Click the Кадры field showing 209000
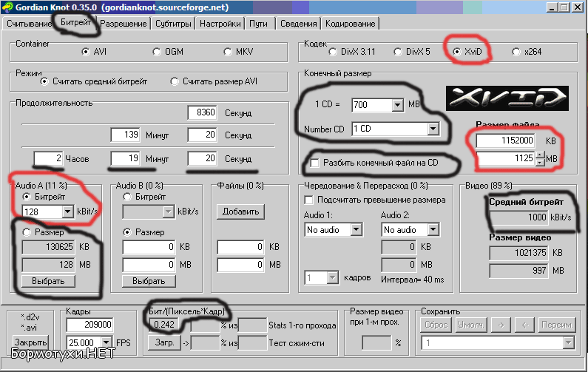Viewport: 588px width, 372px height. [x=89, y=325]
